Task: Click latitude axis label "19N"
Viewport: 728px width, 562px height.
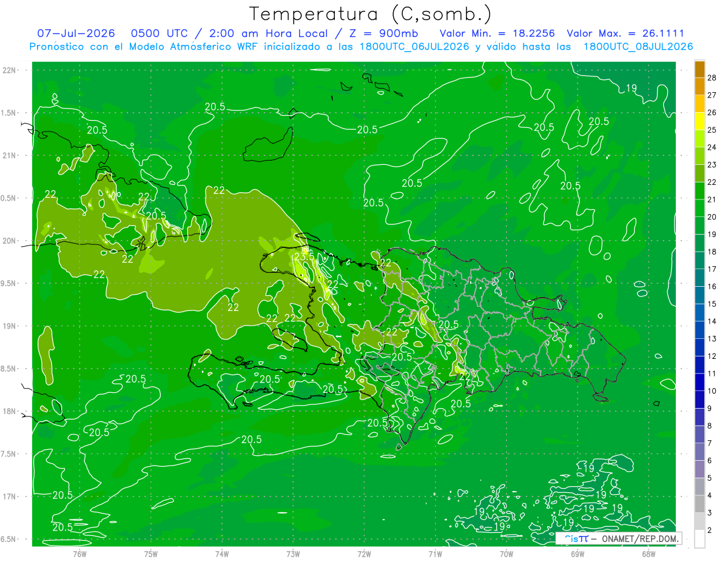Action: 9,326
